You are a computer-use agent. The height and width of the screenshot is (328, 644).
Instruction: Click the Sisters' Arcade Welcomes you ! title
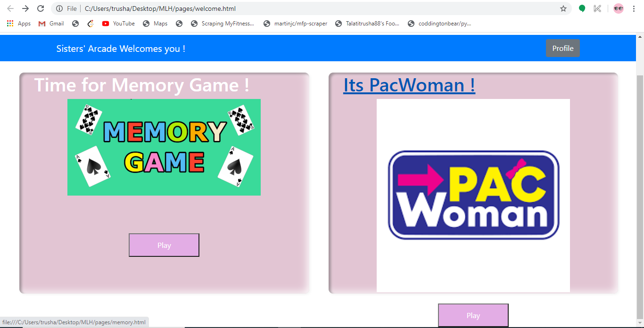(121, 49)
